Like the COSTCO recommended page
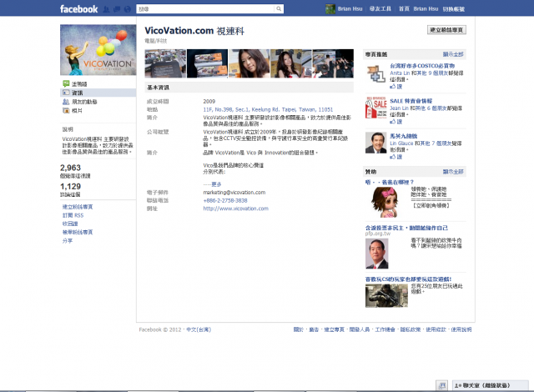The width and height of the screenshot is (534, 392). [396, 87]
